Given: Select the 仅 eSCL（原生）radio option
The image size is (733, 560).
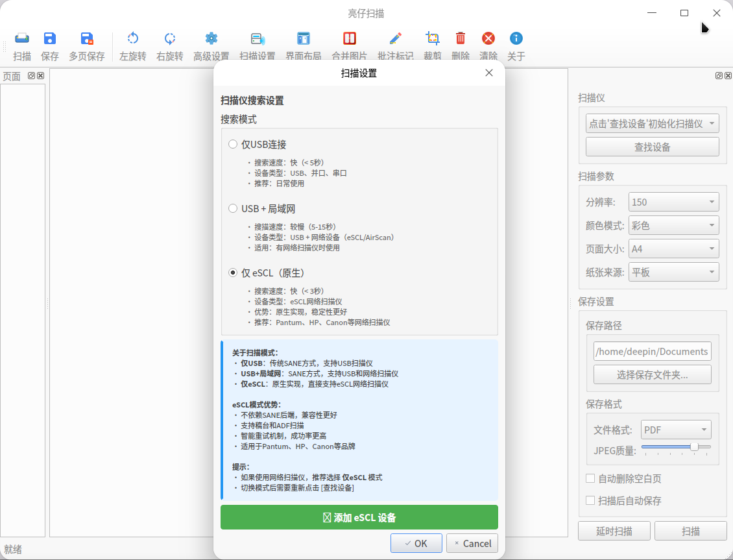Looking at the screenshot, I should [x=233, y=273].
